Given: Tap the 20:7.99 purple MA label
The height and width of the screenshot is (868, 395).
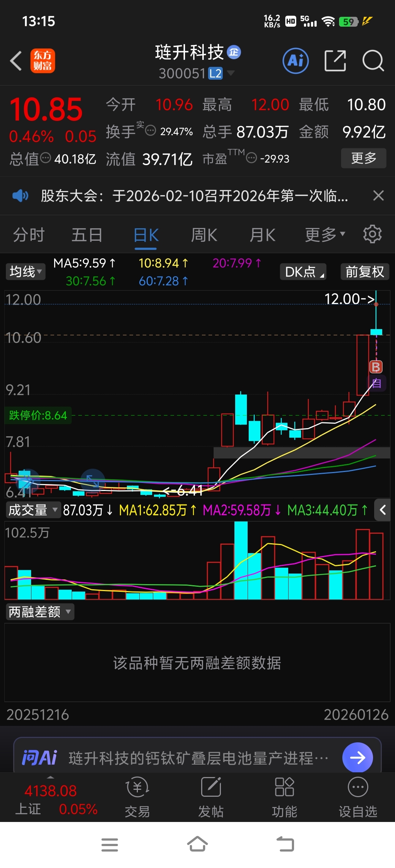Looking at the screenshot, I should pyautogui.click(x=237, y=263).
